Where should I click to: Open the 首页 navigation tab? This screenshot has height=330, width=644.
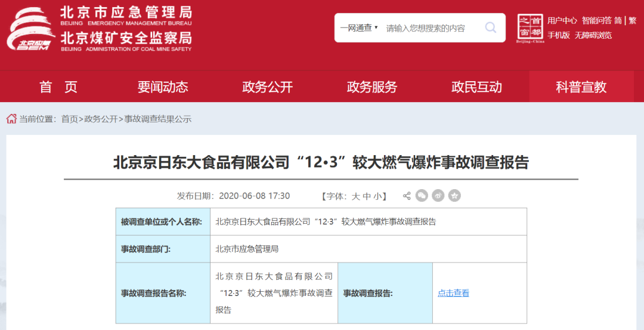click(x=58, y=87)
